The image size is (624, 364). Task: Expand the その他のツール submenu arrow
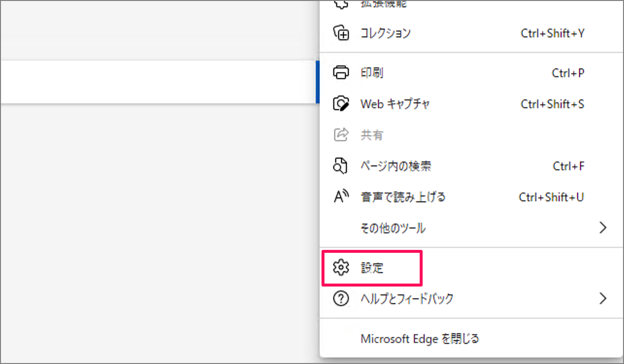pos(603,228)
